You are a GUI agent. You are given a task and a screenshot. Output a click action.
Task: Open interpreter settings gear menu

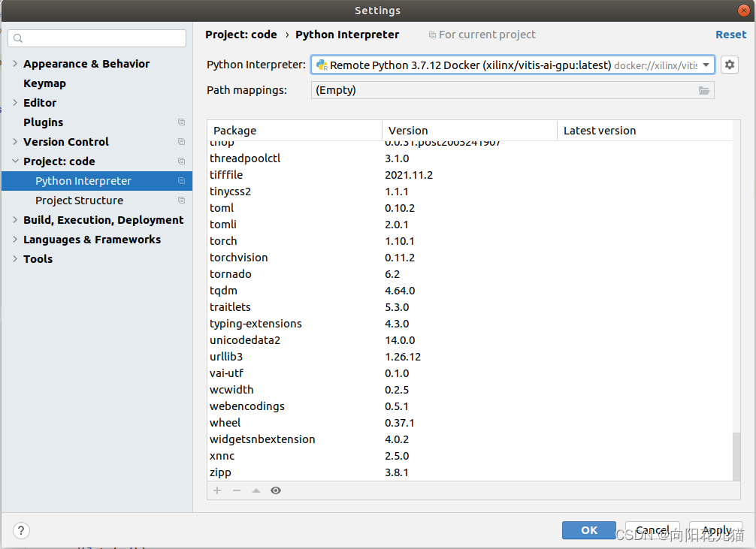[729, 65]
